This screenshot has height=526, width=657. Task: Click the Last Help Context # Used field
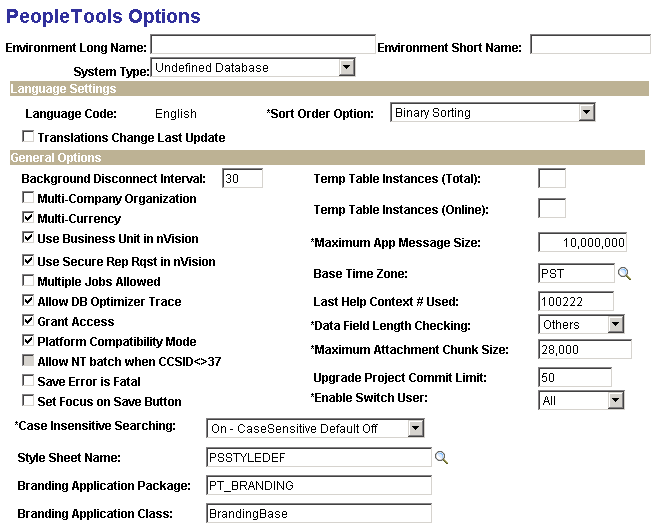click(x=576, y=301)
